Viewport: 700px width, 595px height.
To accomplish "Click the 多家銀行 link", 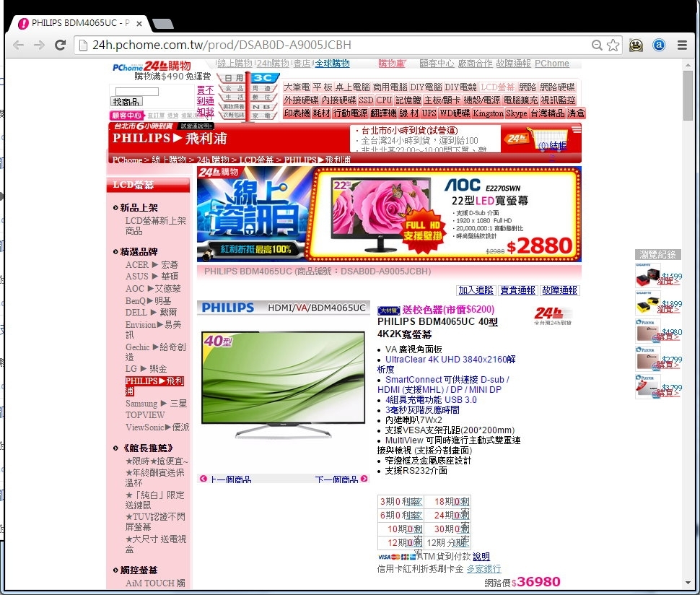I will coord(484,569).
